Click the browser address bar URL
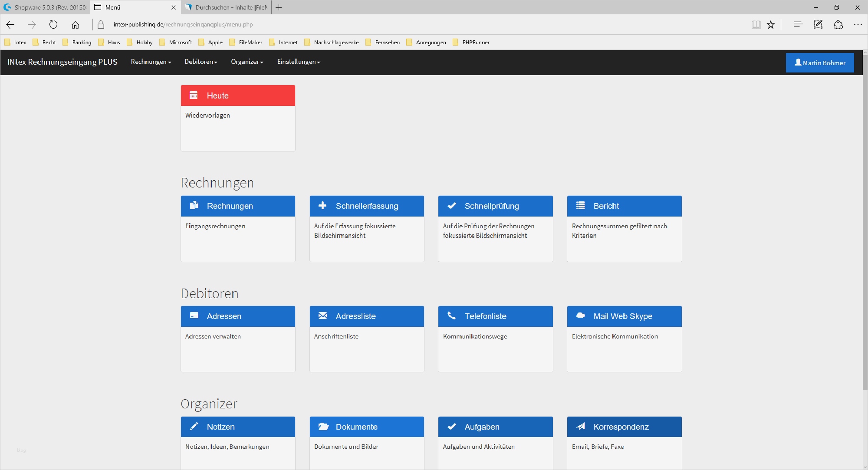The width and height of the screenshot is (868, 470). [x=183, y=25]
